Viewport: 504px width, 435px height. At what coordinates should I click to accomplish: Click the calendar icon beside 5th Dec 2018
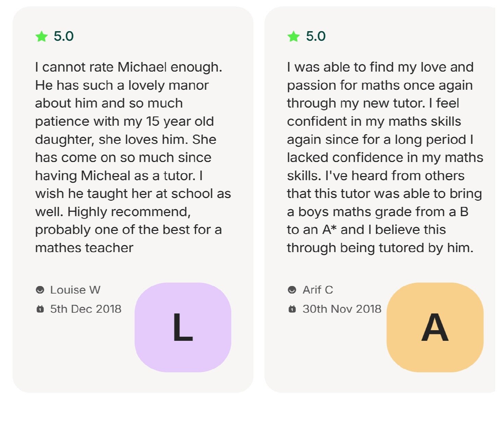click(40, 309)
